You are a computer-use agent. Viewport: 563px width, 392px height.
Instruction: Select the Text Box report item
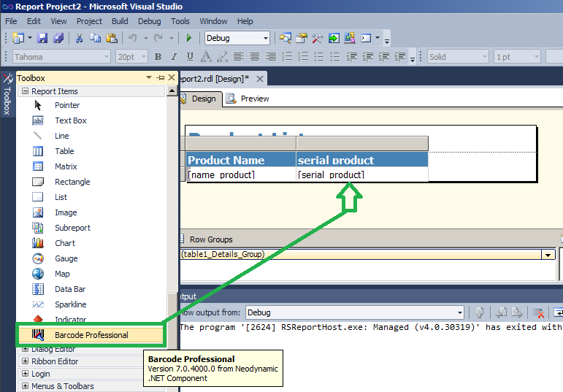click(x=70, y=120)
